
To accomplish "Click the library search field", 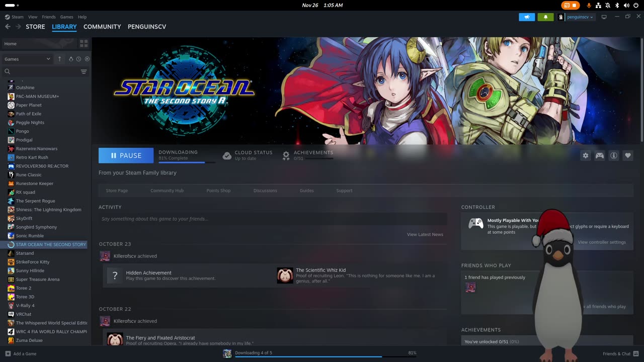I will 40,71.
